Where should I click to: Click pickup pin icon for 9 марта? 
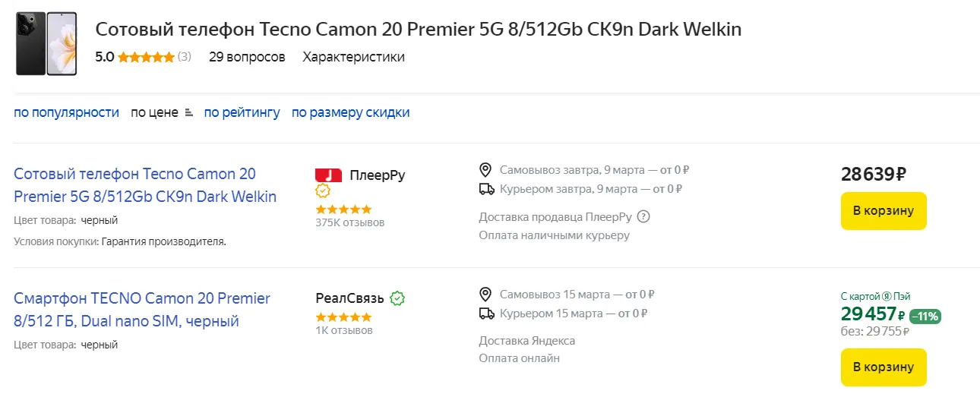tap(486, 169)
